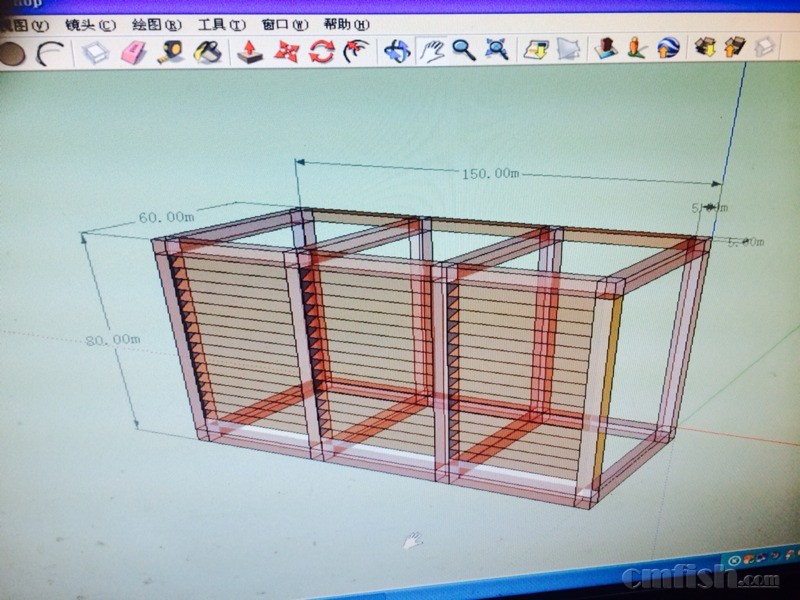Activate the Tape Measure tool
The width and height of the screenshot is (800, 600).
[171, 51]
